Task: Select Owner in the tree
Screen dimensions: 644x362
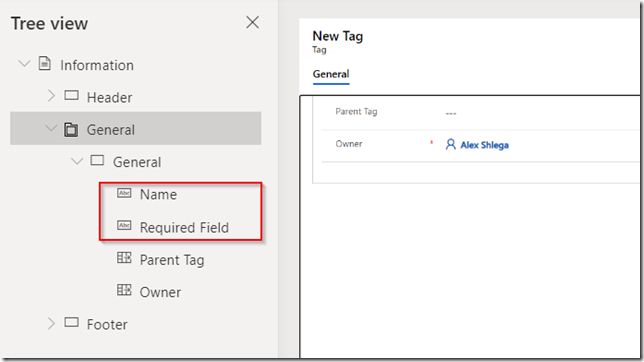Action: click(160, 292)
